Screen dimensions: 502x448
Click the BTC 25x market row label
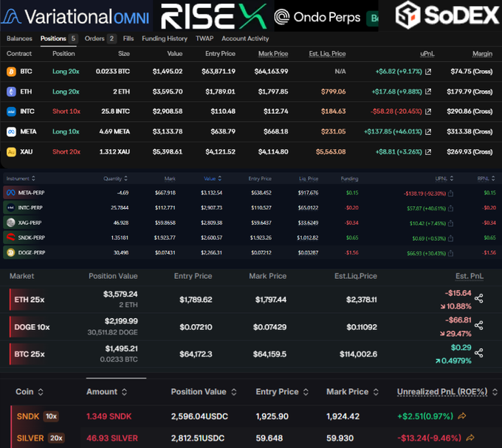[x=30, y=354]
